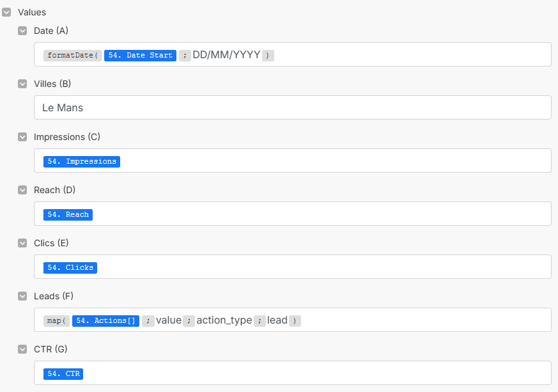Collapse the Values section
This screenshot has width=558, height=392.
pyautogui.click(x=6, y=12)
